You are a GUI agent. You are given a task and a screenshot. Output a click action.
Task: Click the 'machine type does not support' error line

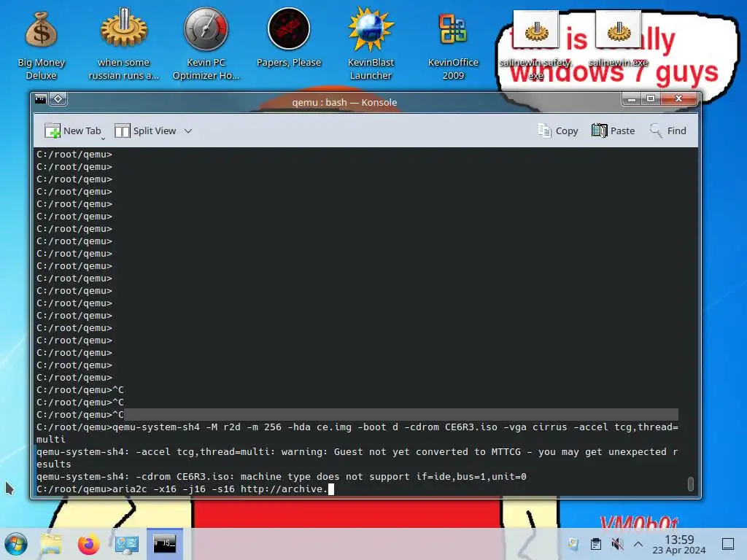[x=281, y=477]
